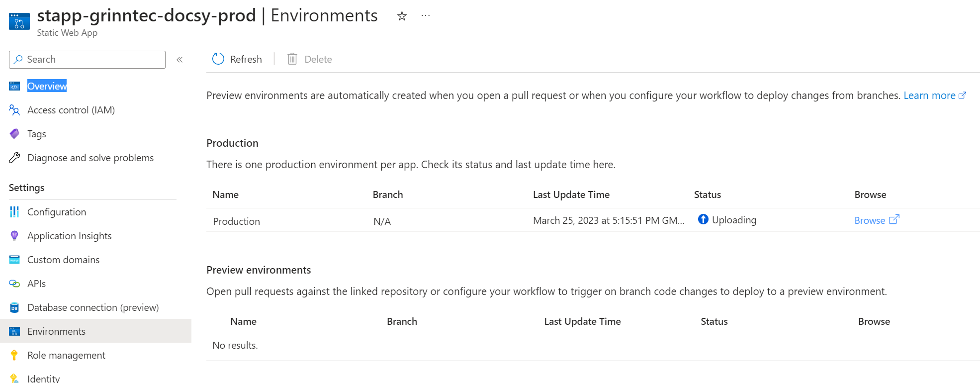Open the APIs menu item
Screen dimensions: 980x383
coord(36,284)
